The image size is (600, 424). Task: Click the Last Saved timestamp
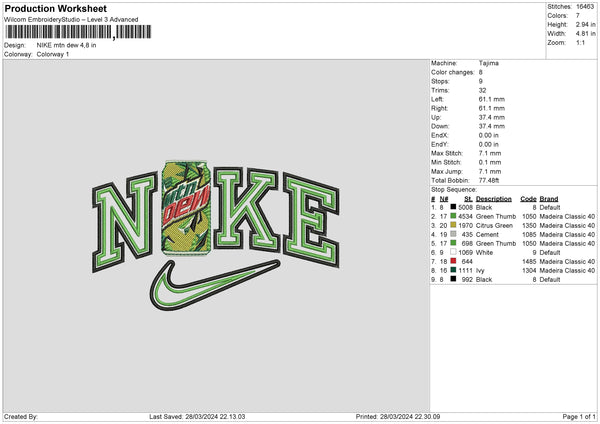pyautogui.click(x=197, y=417)
